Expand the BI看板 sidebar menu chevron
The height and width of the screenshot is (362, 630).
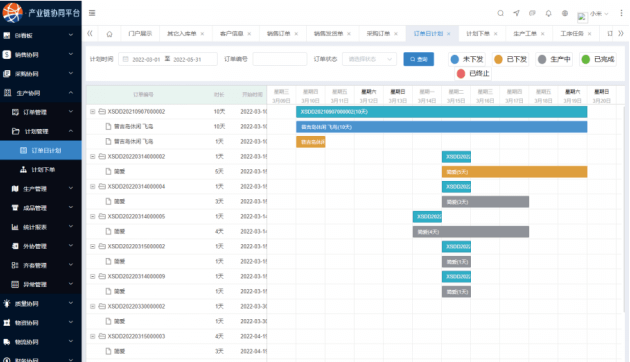click(x=71, y=35)
